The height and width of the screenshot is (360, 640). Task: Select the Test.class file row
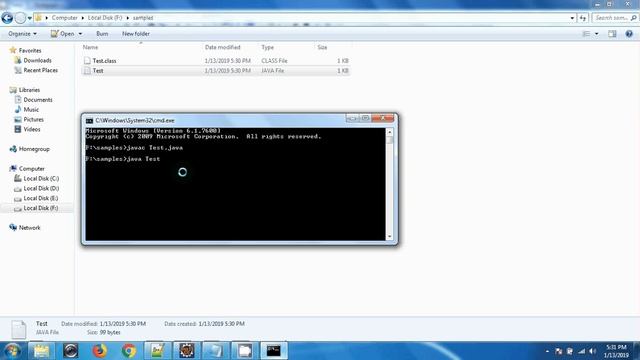(216, 61)
